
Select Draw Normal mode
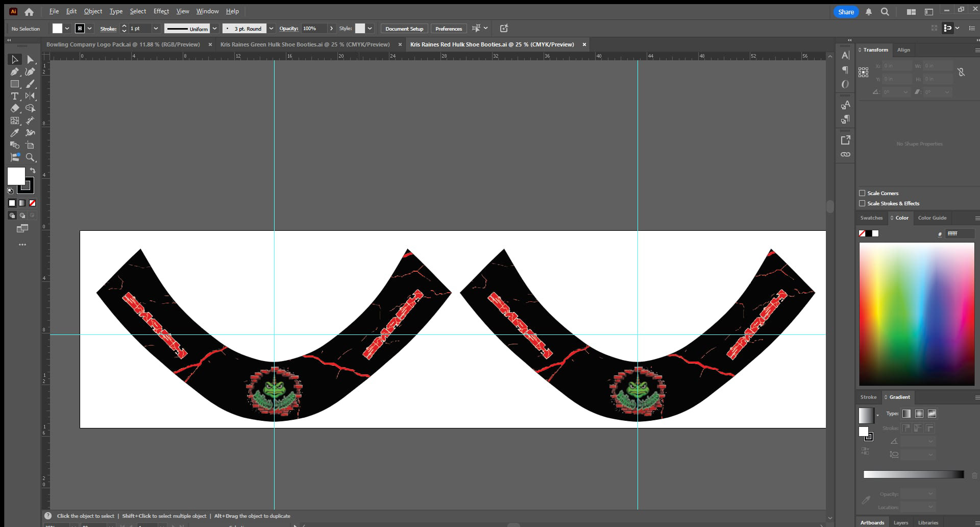(12, 215)
